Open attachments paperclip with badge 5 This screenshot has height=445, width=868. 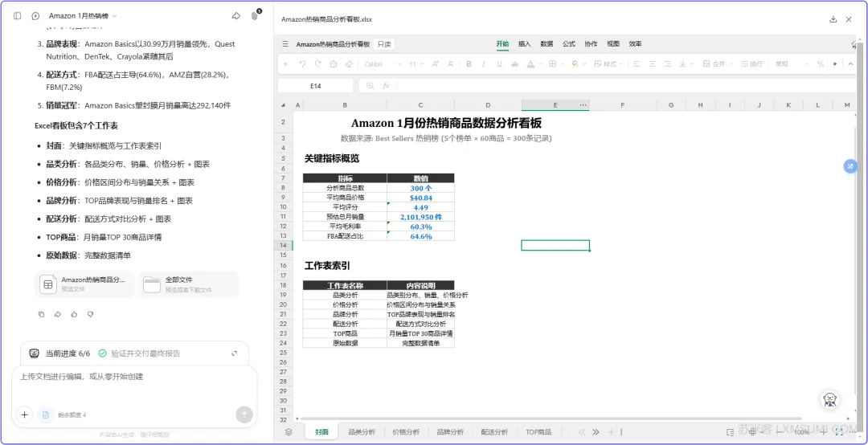pyautogui.click(x=255, y=15)
